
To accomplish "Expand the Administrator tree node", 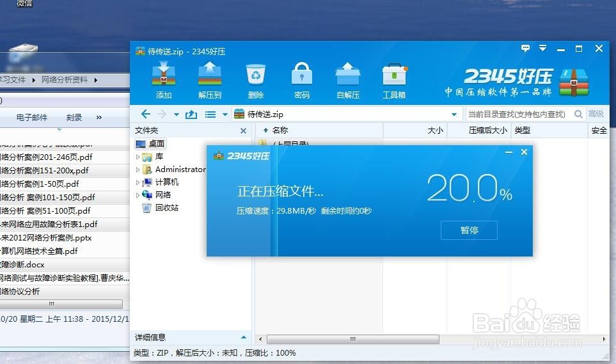I will coord(138,170).
